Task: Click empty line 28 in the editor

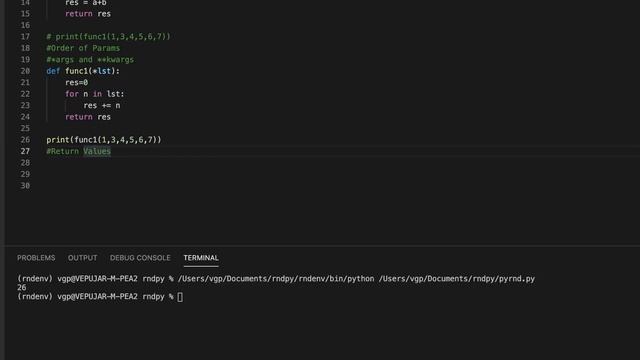Action: click(x=343, y=162)
